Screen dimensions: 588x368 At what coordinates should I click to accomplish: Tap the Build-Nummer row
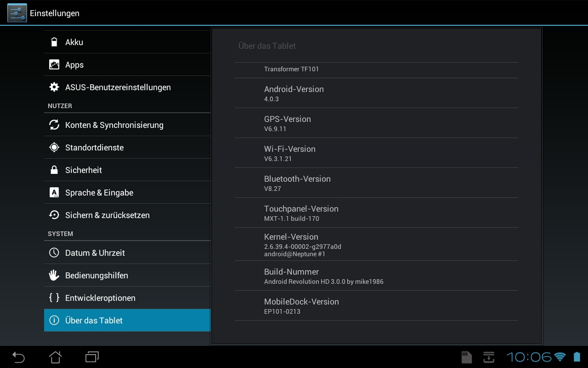coord(376,276)
